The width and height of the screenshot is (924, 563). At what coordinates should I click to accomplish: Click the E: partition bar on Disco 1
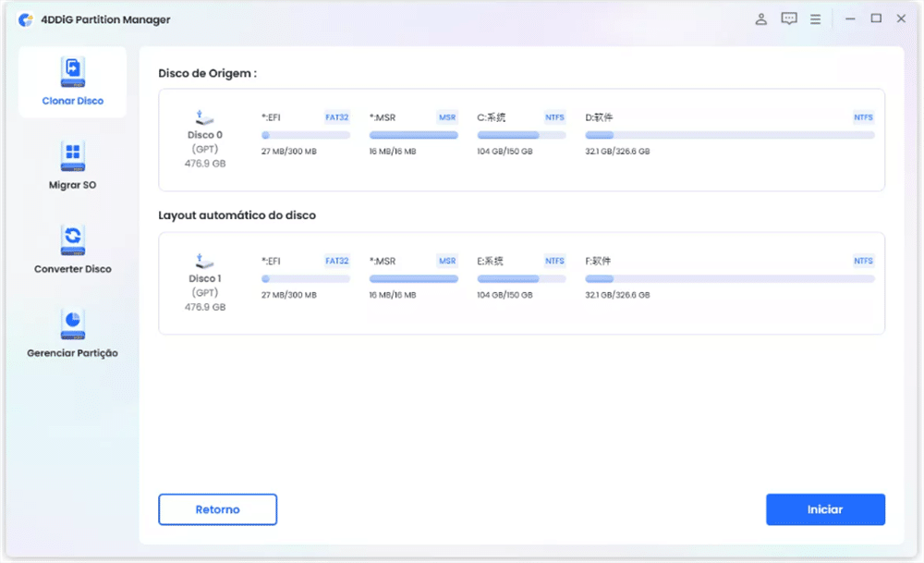[x=522, y=278]
